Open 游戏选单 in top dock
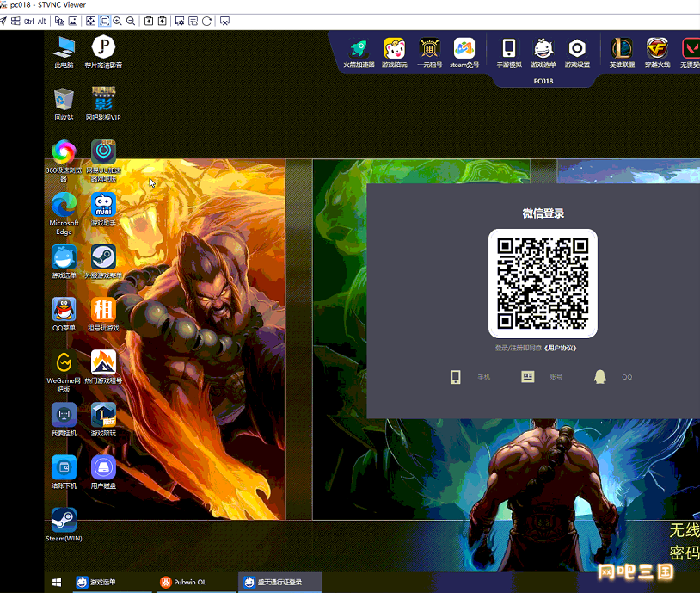 click(543, 53)
